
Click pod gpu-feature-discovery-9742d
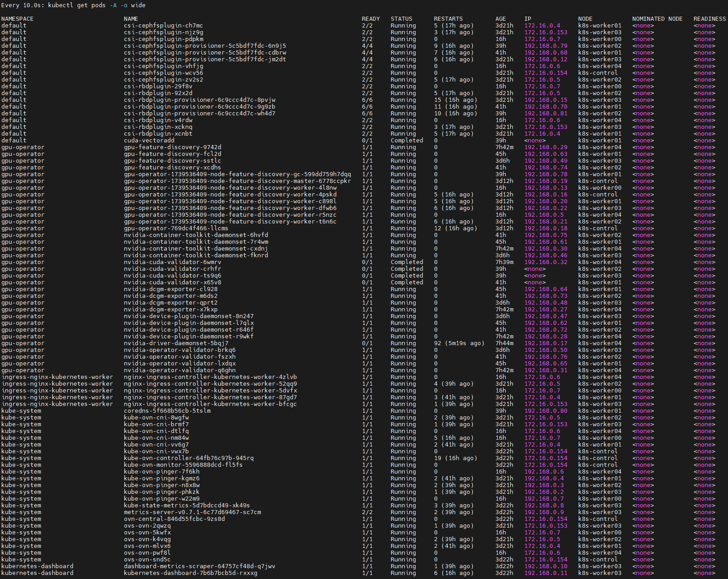coord(172,147)
